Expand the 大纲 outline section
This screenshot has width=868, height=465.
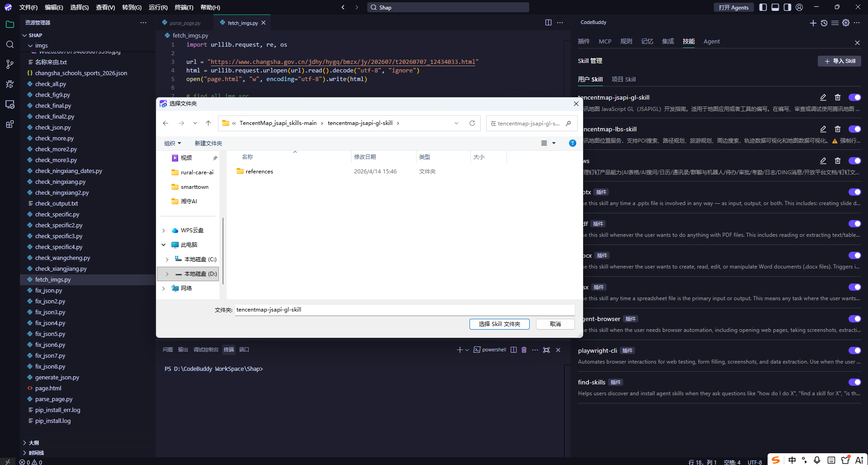24,443
